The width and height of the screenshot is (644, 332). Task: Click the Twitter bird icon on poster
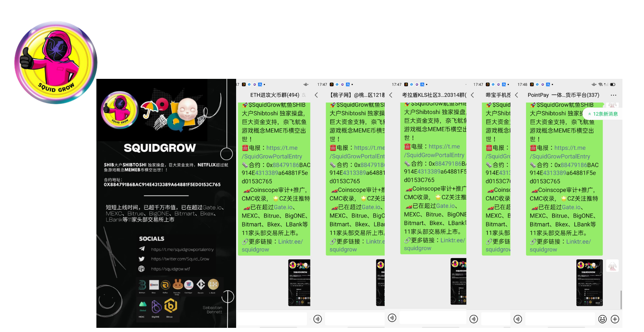tap(142, 259)
